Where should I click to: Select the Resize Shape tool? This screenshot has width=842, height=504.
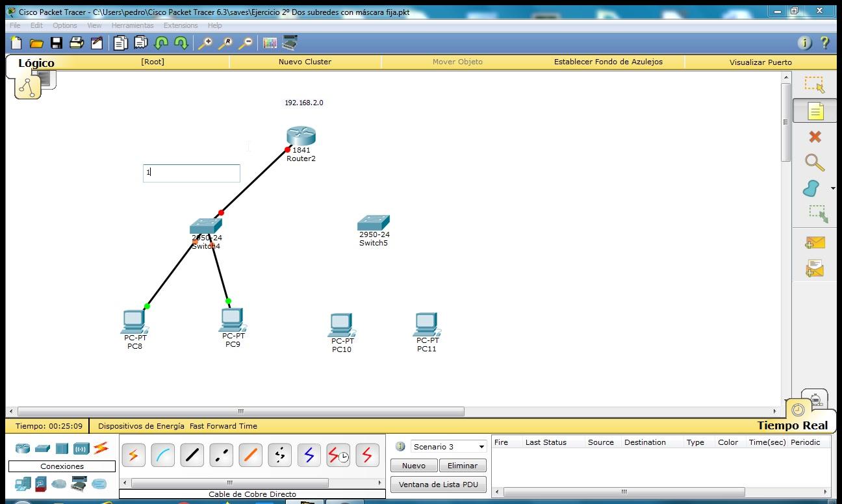[x=817, y=214]
